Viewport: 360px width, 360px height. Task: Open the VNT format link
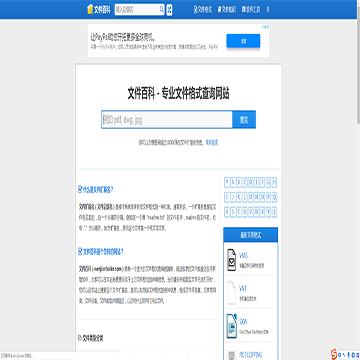(243, 288)
